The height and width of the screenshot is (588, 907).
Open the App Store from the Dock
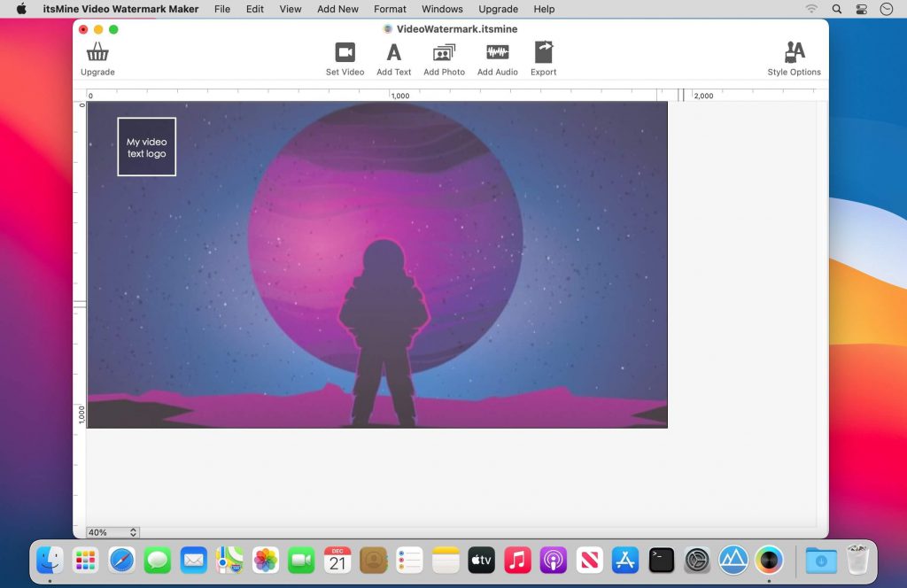coord(626,560)
